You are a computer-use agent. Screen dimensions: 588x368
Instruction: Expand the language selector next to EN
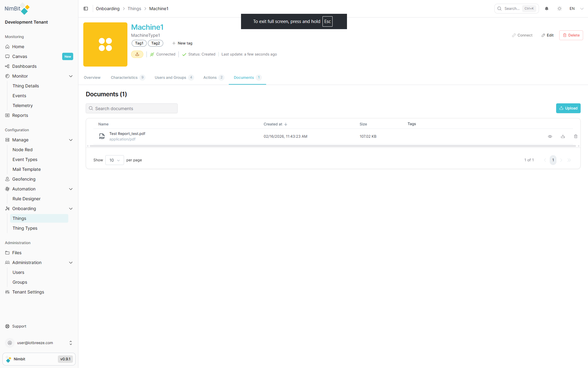point(581,8)
